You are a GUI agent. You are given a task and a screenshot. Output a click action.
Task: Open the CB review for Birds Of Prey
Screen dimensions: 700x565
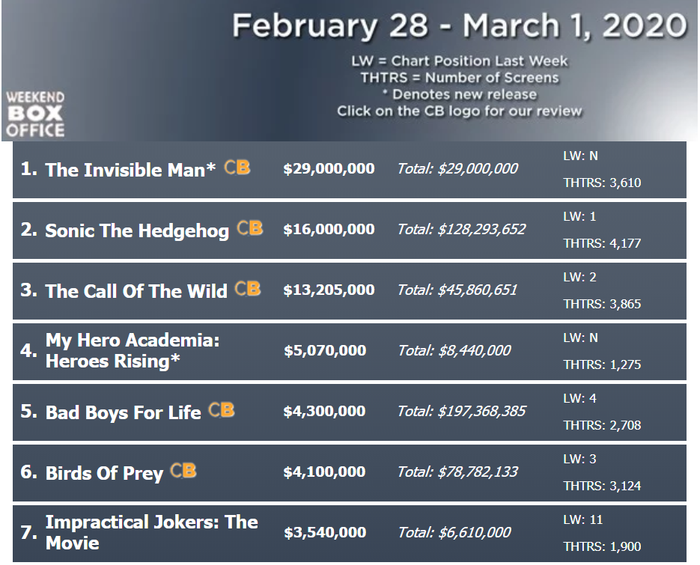click(x=183, y=471)
